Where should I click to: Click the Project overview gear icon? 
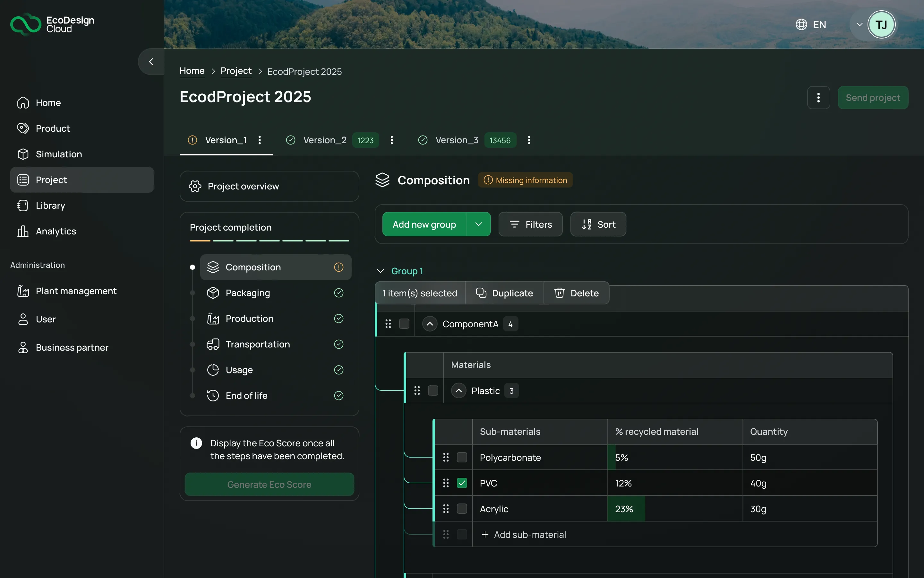pos(195,186)
